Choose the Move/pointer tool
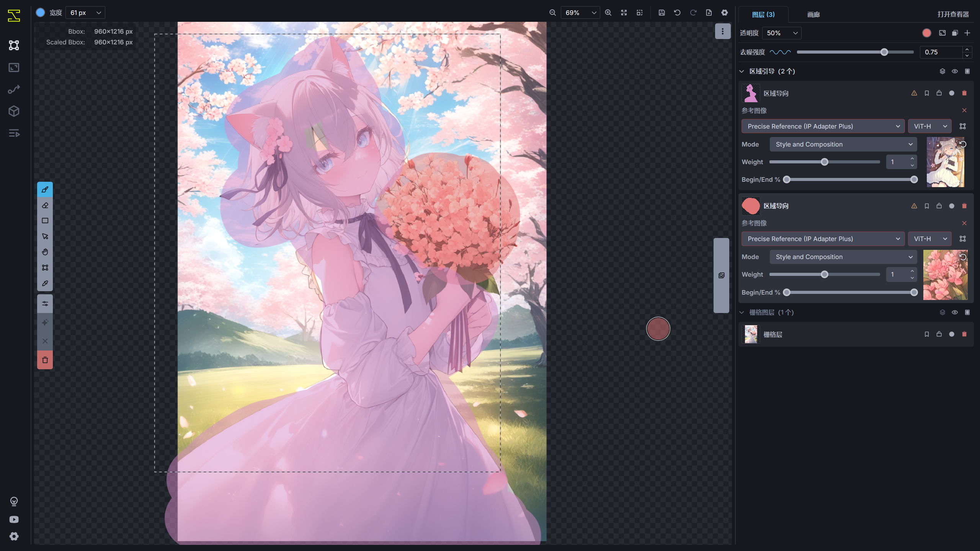 [45, 236]
